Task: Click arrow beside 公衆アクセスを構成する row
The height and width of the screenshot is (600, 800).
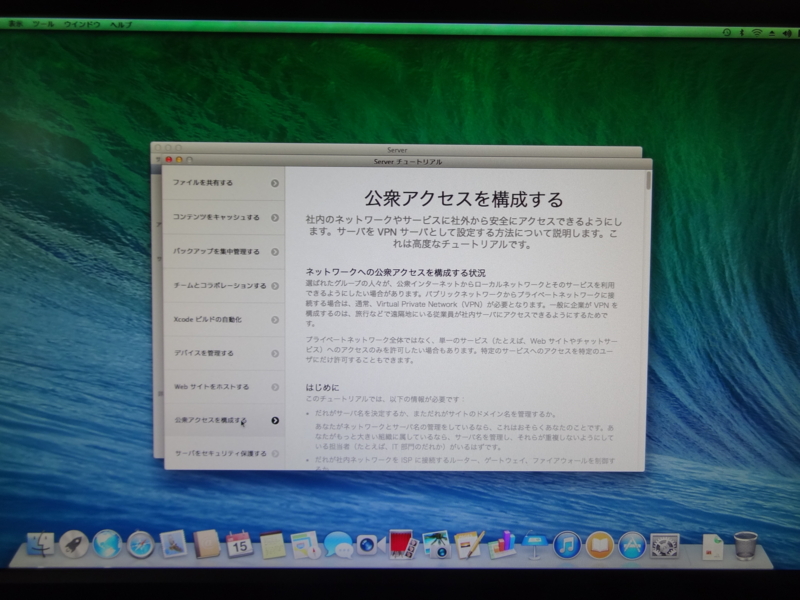Action: pyautogui.click(x=275, y=420)
